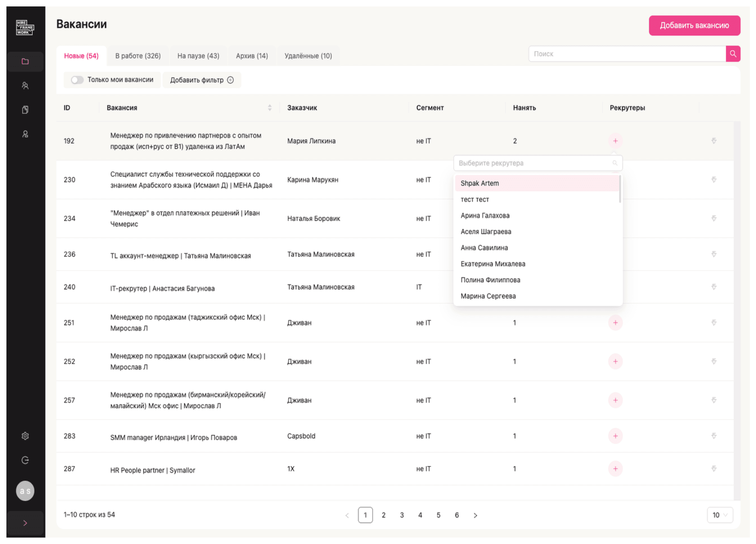Screen dimensions: 756x544
Task: Click the search magnifier icon
Action: coord(733,54)
